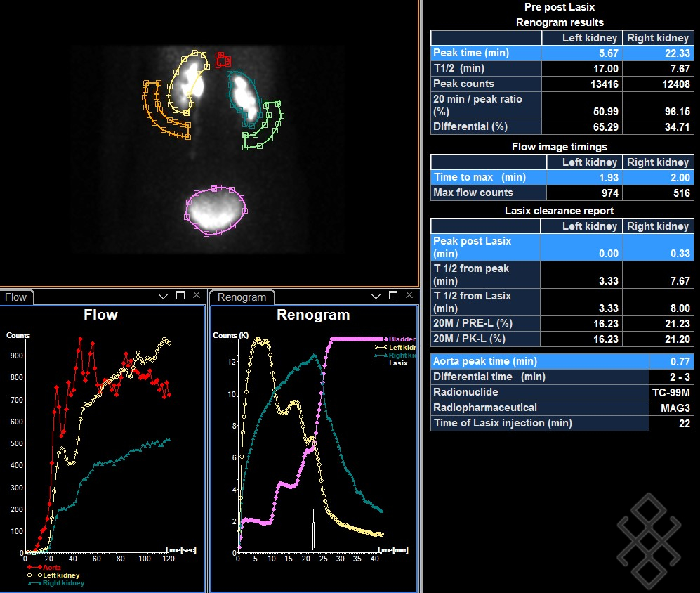The image size is (700, 593).
Task: Maximize the Flow panel
Action: coord(180,296)
